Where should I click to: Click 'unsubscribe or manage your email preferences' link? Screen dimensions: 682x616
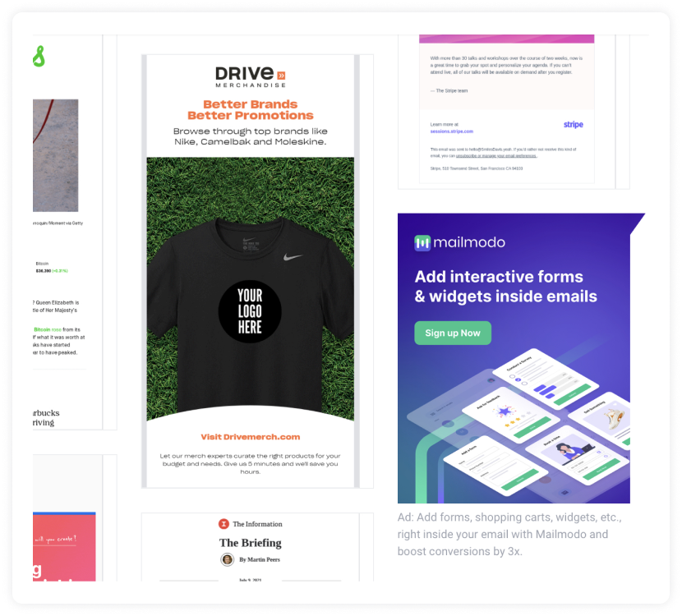pos(495,155)
